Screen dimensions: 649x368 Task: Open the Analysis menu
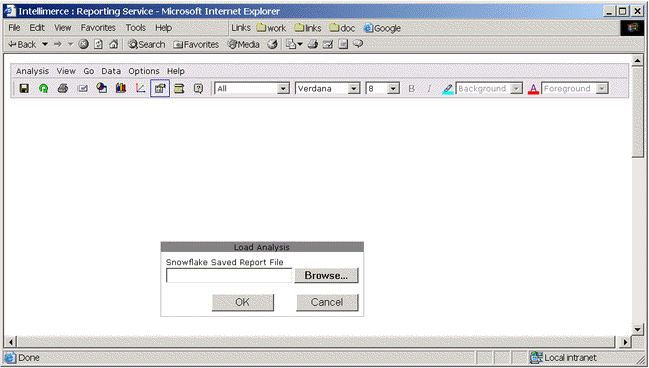coord(32,71)
